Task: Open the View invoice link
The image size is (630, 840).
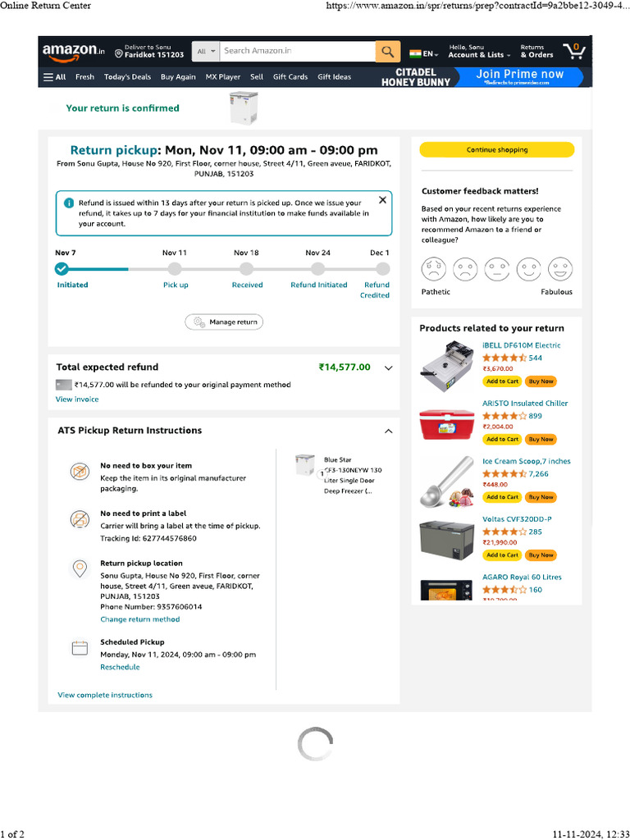Action: coord(77,399)
